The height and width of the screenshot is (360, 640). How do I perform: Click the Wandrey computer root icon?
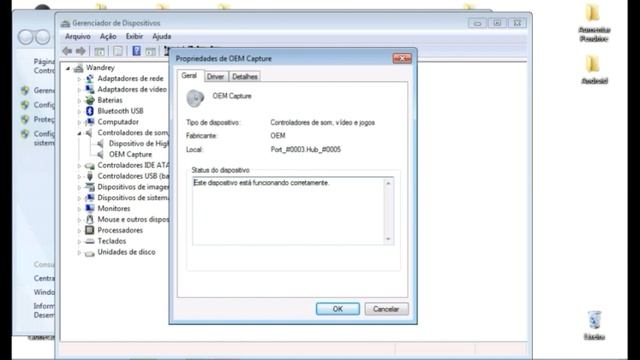click(79, 68)
